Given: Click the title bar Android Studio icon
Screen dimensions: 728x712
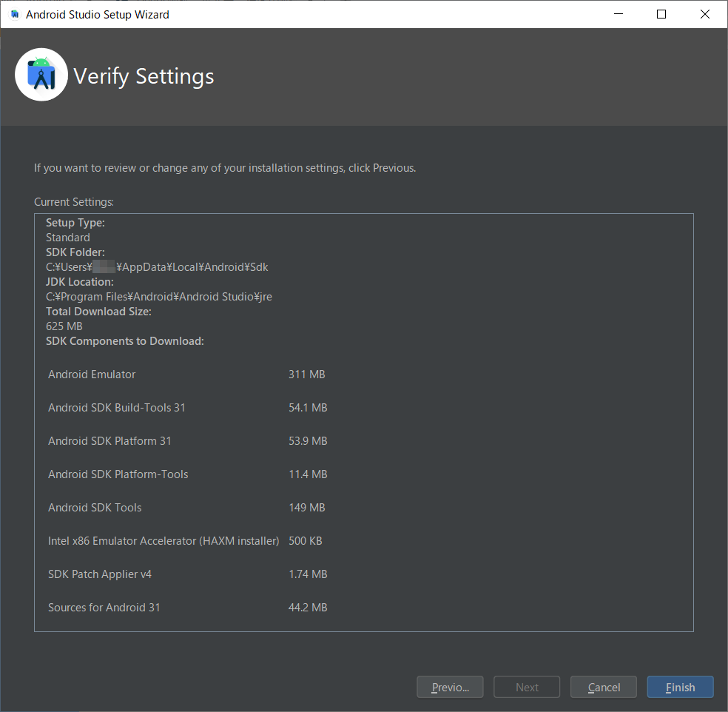Looking at the screenshot, I should click(x=15, y=14).
